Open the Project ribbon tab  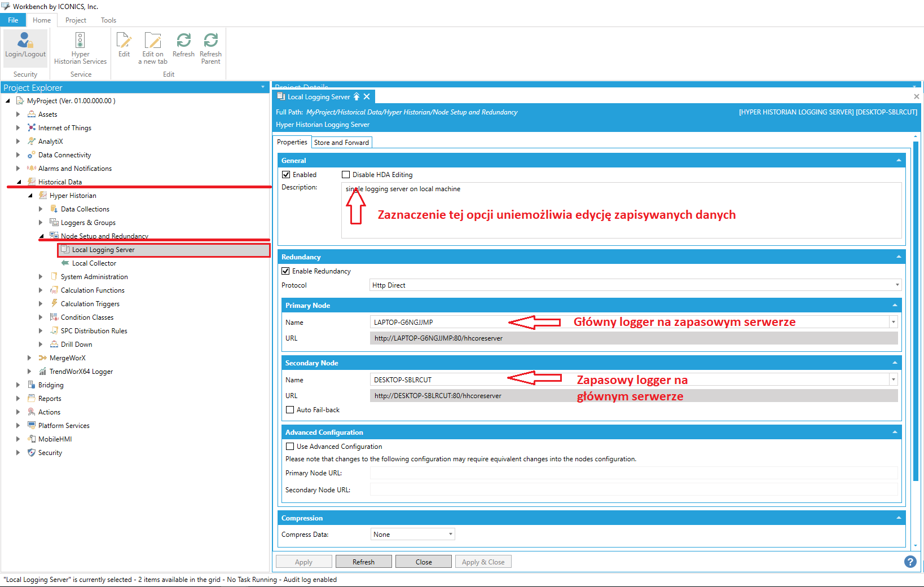pos(76,20)
